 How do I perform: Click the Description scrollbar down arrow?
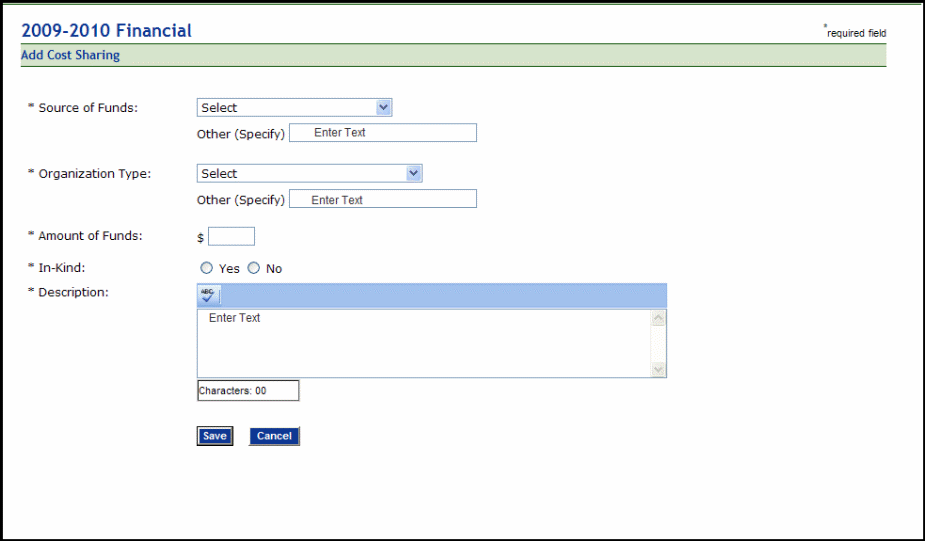point(658,369)
